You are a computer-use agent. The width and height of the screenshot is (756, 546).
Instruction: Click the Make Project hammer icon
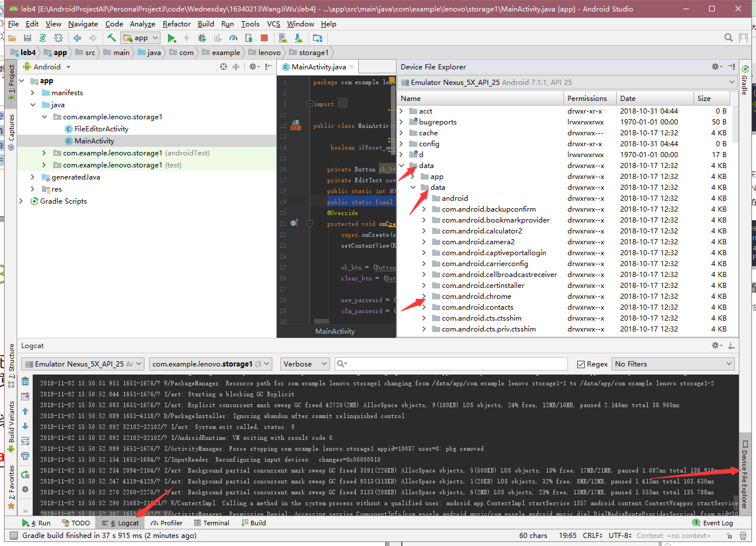[x=112, y=38]
